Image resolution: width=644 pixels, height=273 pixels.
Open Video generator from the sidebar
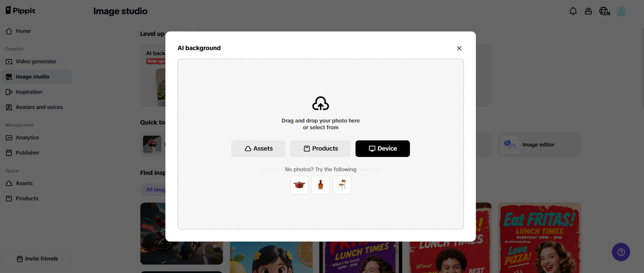tap(36, 62)
